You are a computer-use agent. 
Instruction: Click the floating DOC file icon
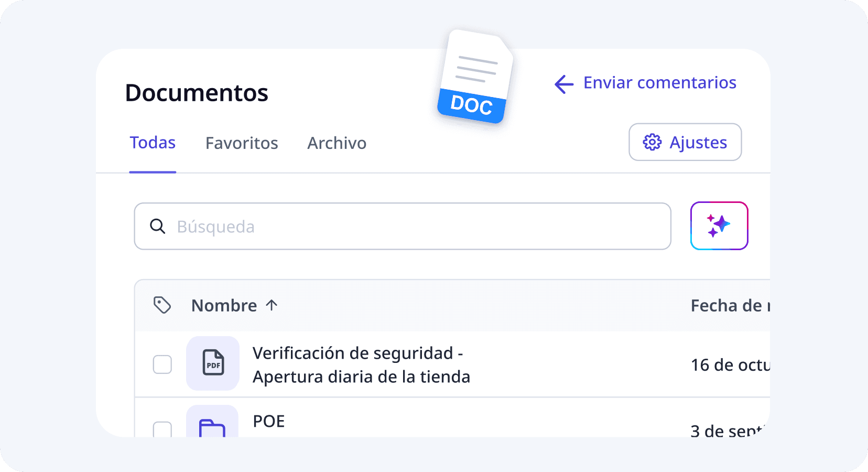475,77
